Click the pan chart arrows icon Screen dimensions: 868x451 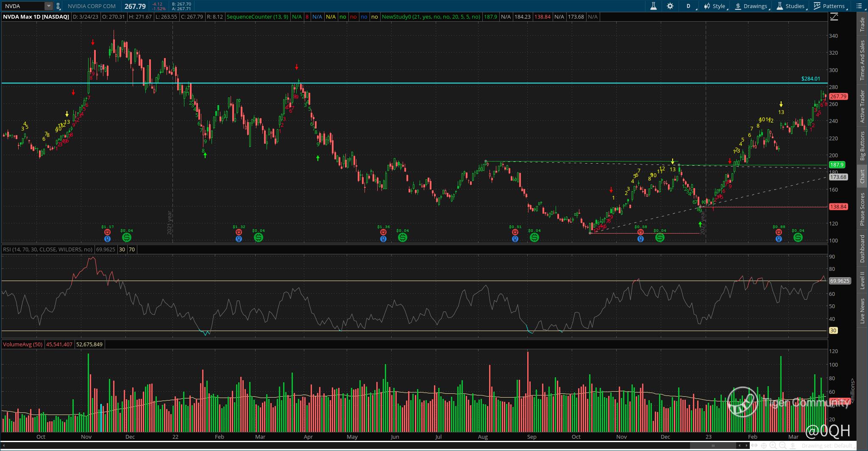tap(754, 445)
